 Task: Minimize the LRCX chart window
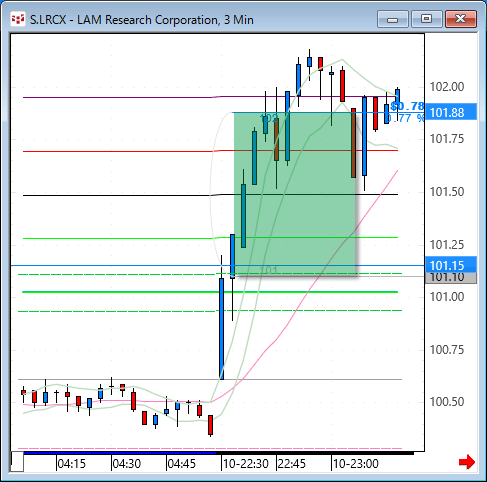click(x=393, y=19)
